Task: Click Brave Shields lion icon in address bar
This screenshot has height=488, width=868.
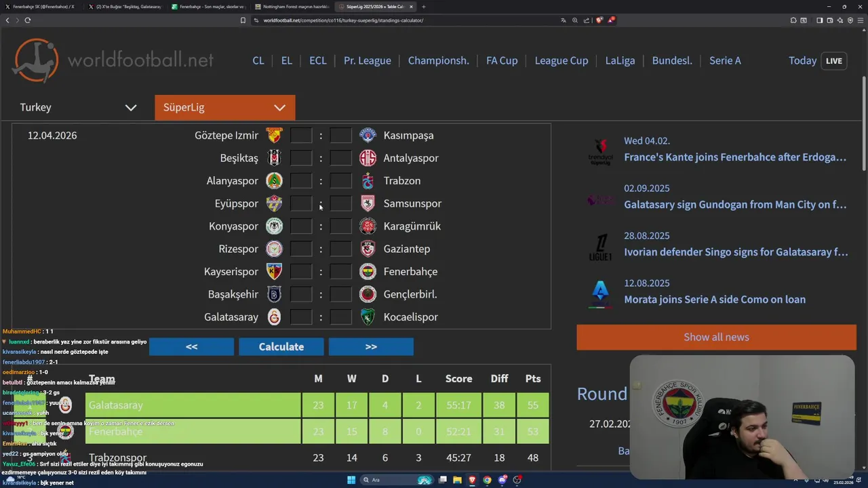Action: (x=599, y=20)
